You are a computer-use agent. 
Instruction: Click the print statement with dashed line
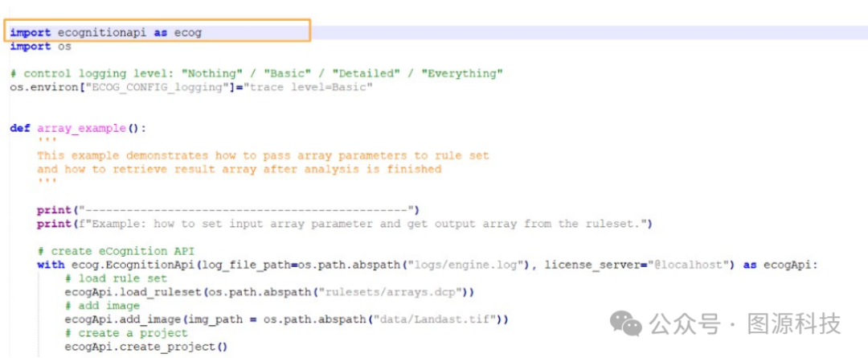pos(228,210)
